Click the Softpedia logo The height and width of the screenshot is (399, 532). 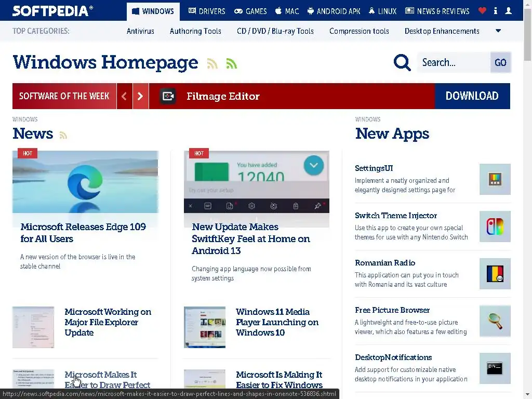pyautogui.click(x=52, y=10)
